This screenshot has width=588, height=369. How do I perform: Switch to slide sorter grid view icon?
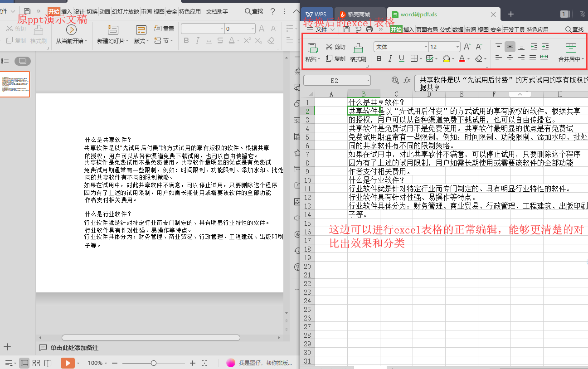[36, 363]
